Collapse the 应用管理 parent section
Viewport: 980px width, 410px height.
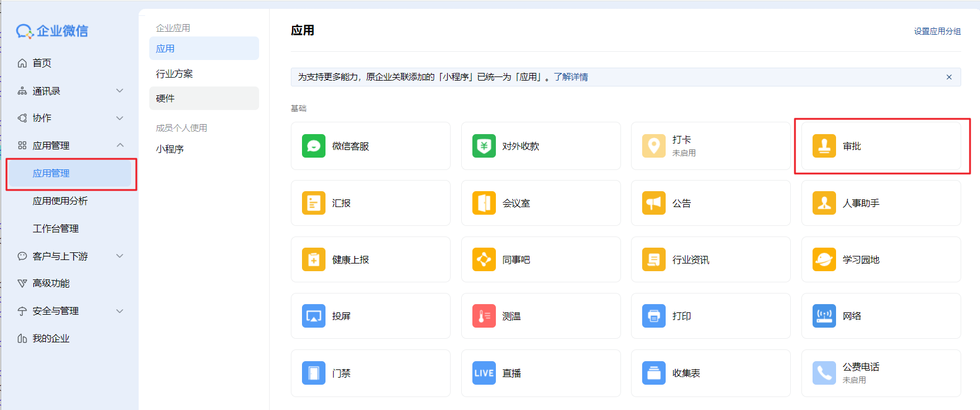(x=120, y=145)
